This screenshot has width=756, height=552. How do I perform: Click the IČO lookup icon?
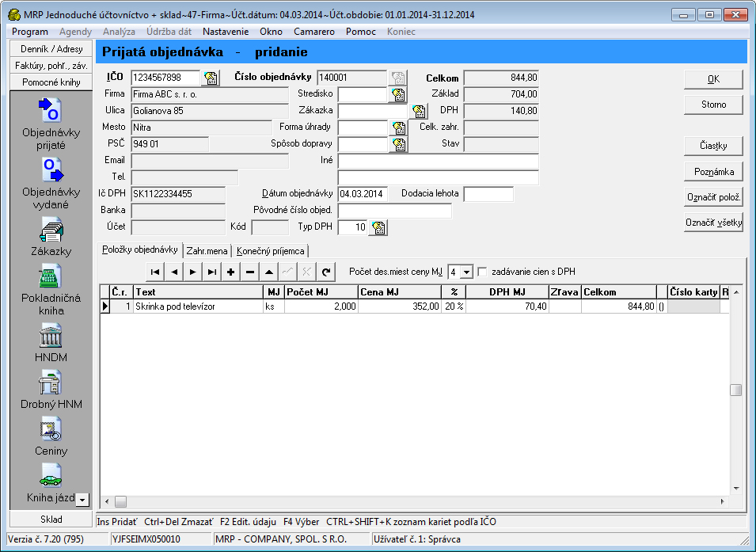pos(211,78)
